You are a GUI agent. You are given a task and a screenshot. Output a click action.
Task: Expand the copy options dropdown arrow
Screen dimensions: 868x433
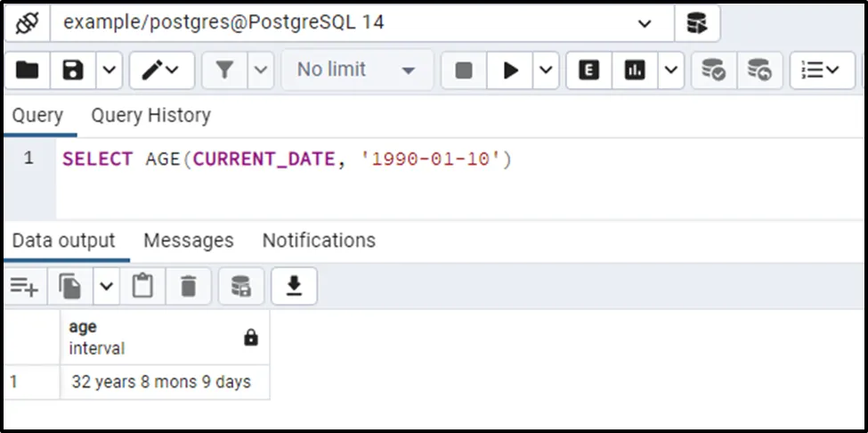point(107,286)
